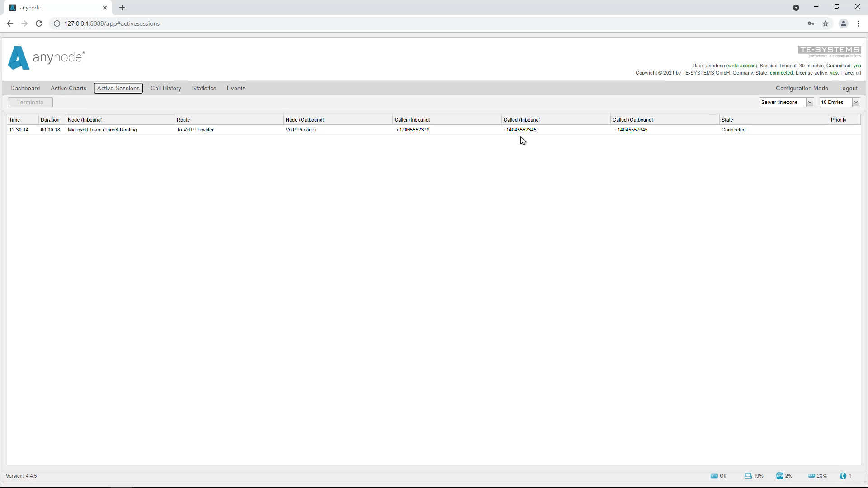This screenshot has width=868, height=488.
Task: Click the trace recording status icon
Action: [714, 476]
